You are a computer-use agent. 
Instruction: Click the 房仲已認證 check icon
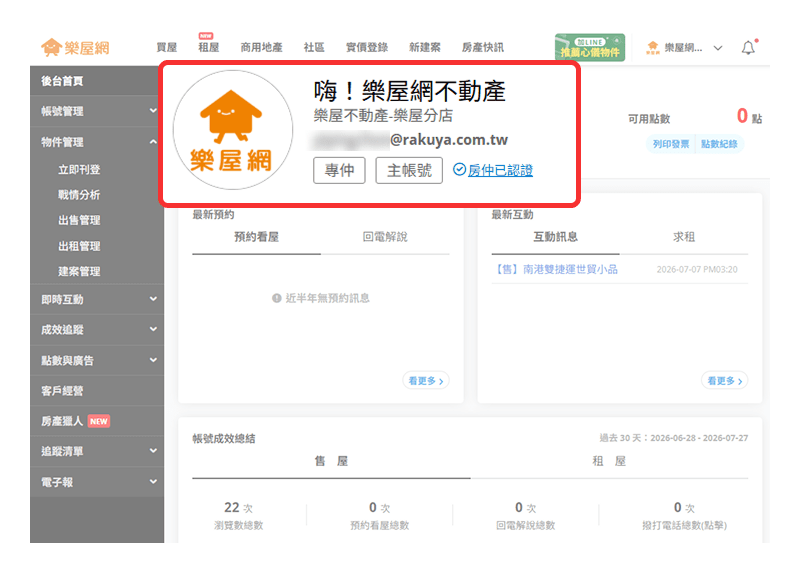(x=459, y=169)
